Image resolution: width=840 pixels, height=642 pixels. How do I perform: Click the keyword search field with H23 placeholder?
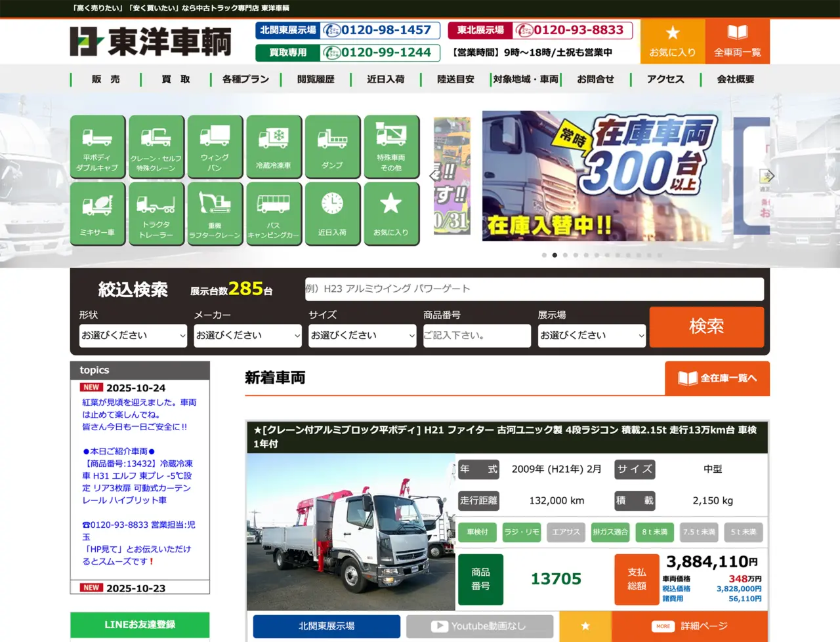534,289
